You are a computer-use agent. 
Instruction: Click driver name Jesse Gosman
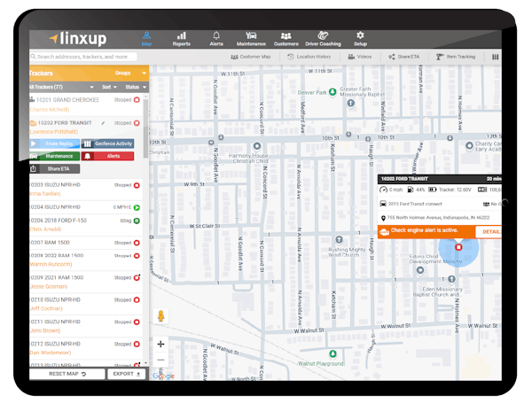coord(49,287)
